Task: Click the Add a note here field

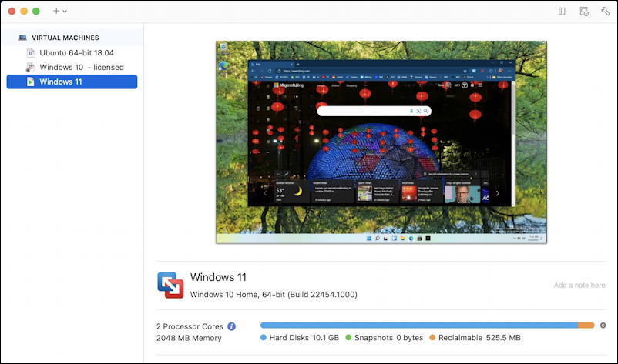Action: 579,285
